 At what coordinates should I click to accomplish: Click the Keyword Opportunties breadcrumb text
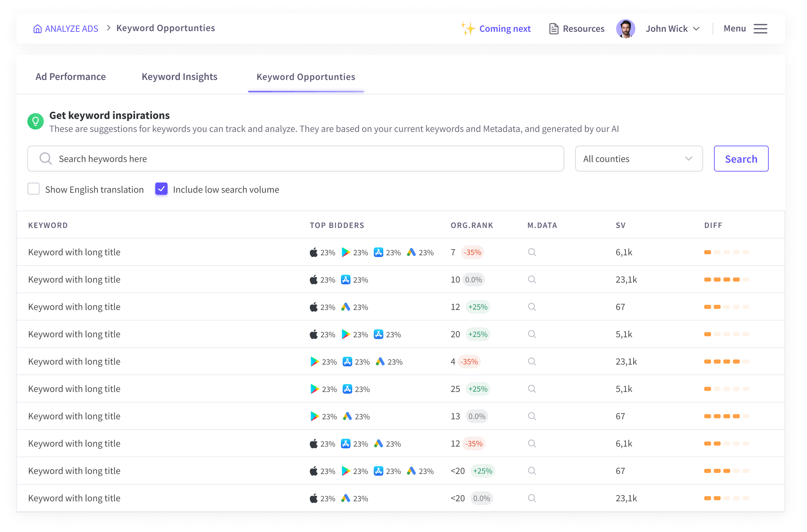(166, 28)
